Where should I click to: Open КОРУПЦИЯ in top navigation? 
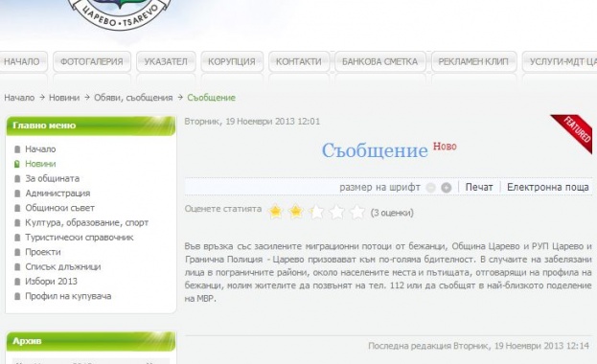[232, 61]
